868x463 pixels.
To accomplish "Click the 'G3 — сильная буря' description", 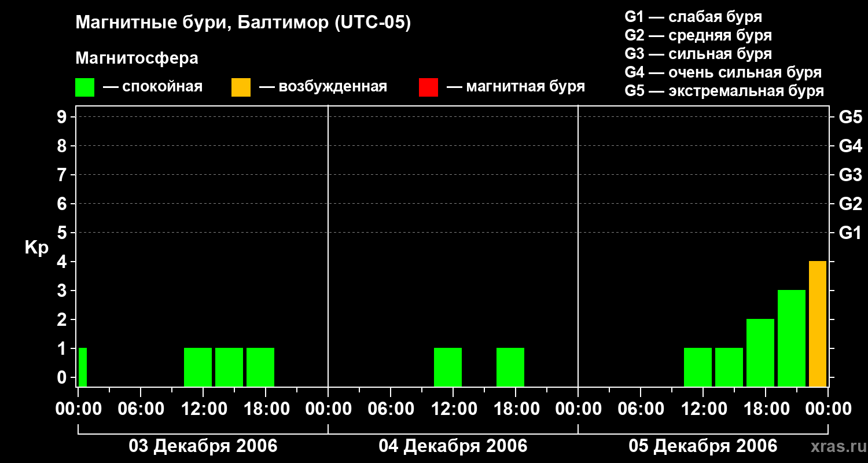I will tap(698, 54).
